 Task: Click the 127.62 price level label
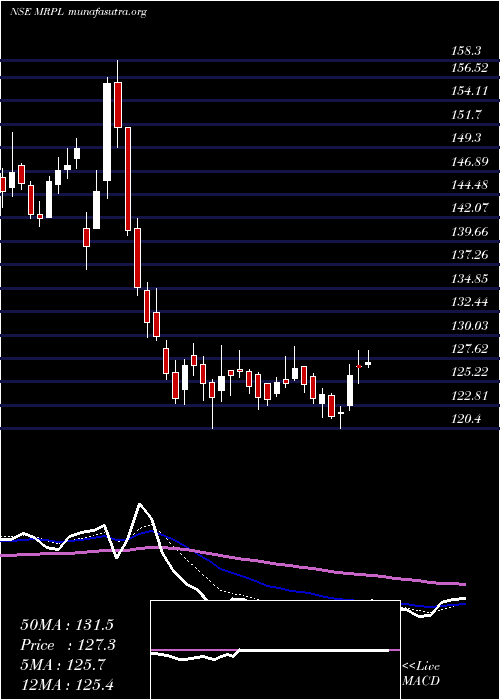[x=470, y=349]
